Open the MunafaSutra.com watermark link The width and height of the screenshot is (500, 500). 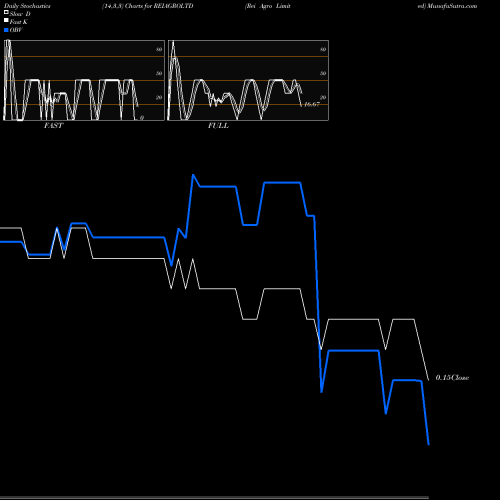coord(452,6)
